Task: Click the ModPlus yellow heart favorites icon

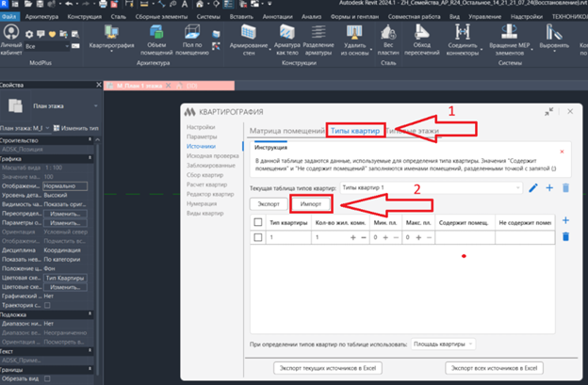Action: (x=52, y=34)
